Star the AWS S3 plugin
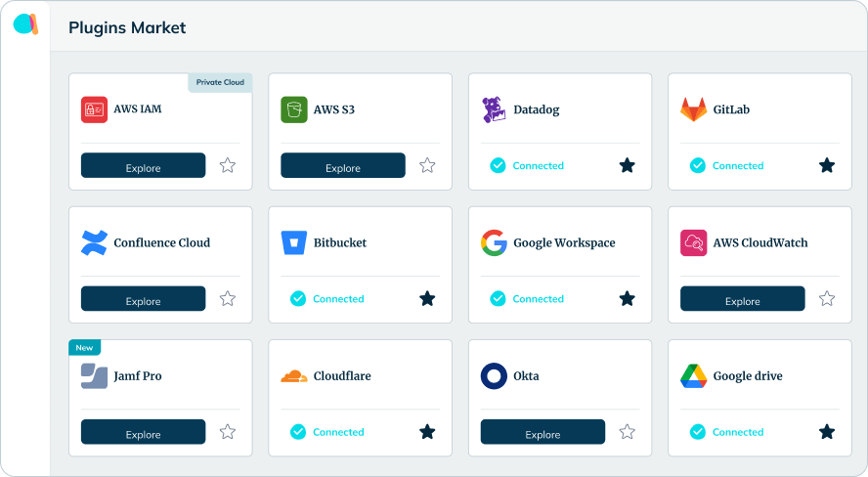The image size is (868, 477). click(427, 165)
